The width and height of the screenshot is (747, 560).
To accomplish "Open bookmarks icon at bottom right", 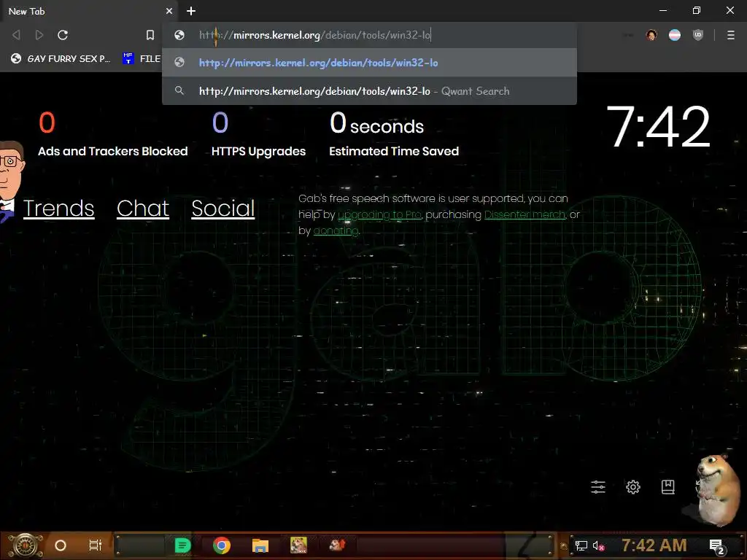I will pos(668,486).
